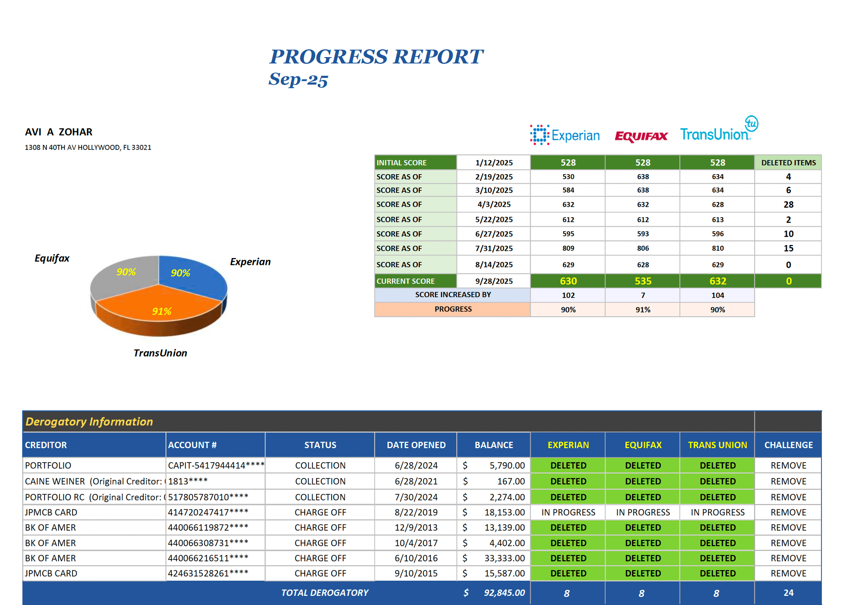Click DELETED for BK OF AMER under Trans Union
Viewport: 868px width, 605px height.
tap(717, 528)
